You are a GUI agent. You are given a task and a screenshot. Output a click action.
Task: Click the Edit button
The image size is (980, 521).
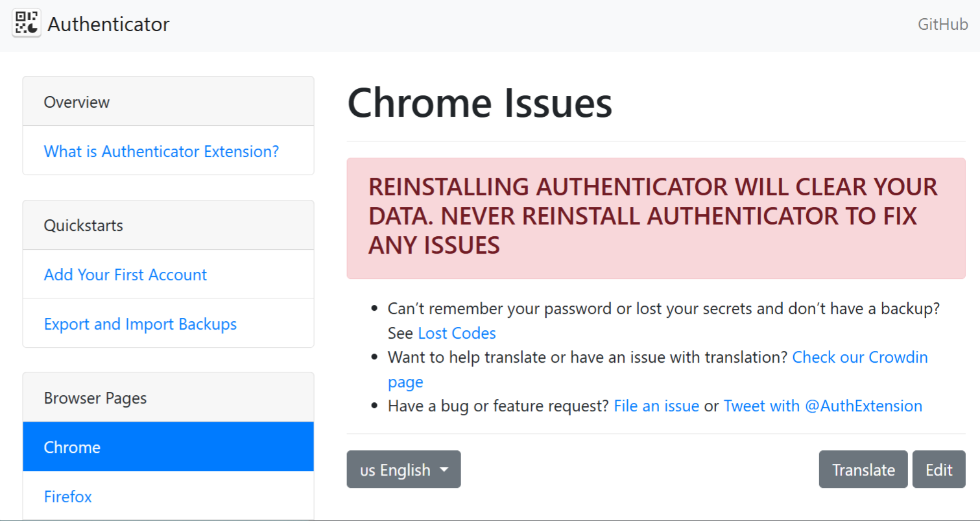(x=938, y=469)
